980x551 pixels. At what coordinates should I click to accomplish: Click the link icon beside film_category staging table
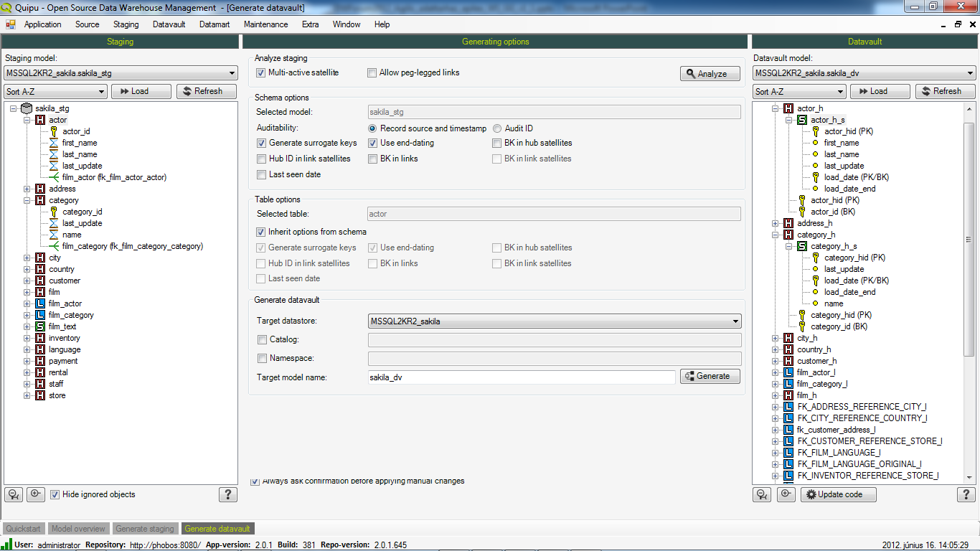point(40,315)
